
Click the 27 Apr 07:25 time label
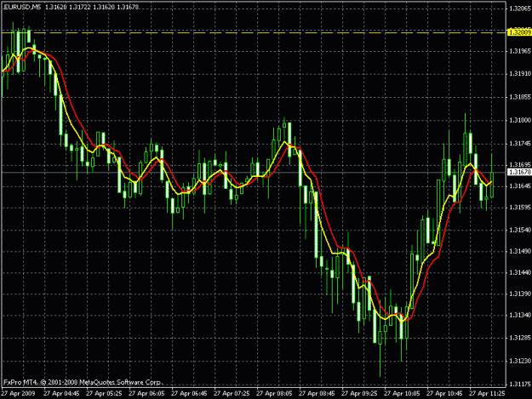(x=232, y=394)
